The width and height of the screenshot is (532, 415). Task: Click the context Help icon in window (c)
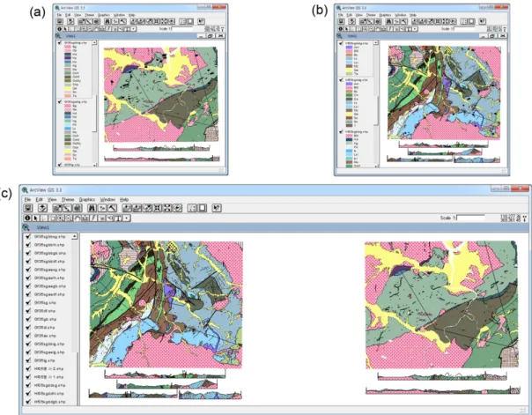[217, 208]
